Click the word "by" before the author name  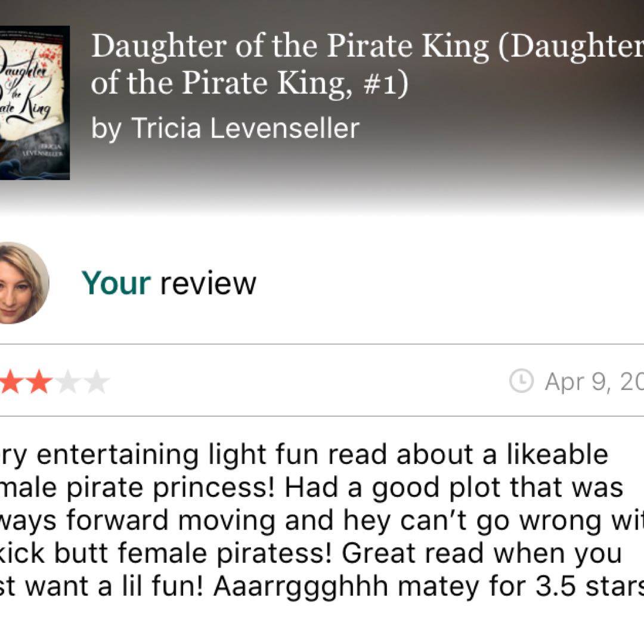click(106, 129)
